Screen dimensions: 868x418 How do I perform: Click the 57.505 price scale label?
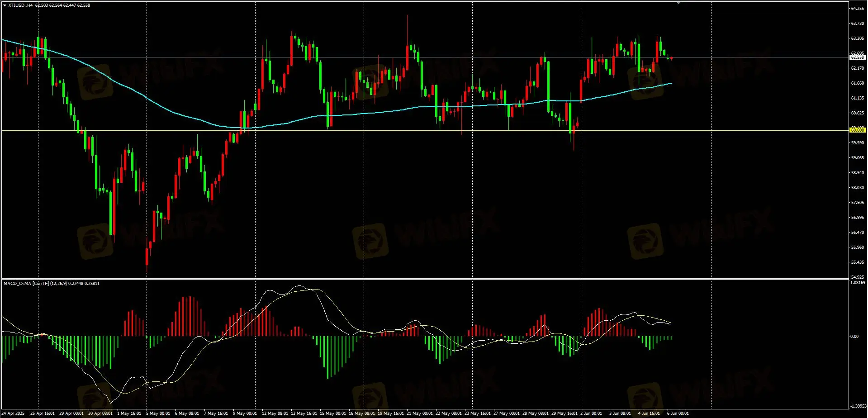pos(858,203)
